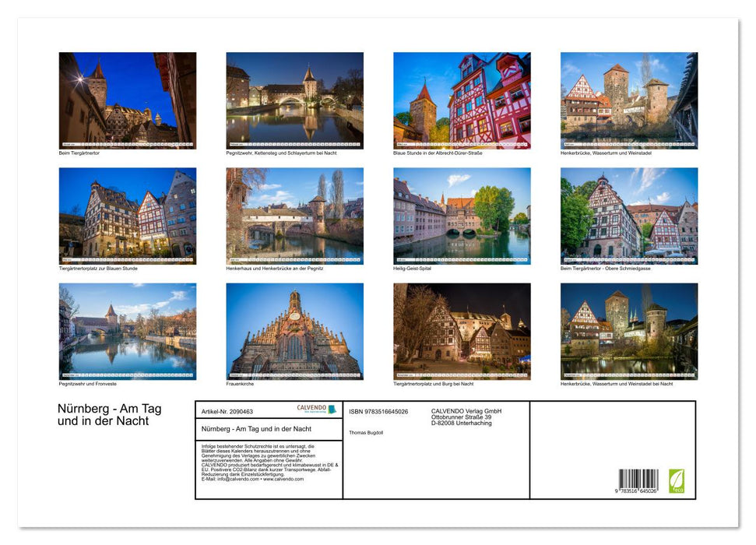Click the Henkerhaus und Henkerbrücke photo
Viewport: 756px width, 545px height.
coord(296,214)
